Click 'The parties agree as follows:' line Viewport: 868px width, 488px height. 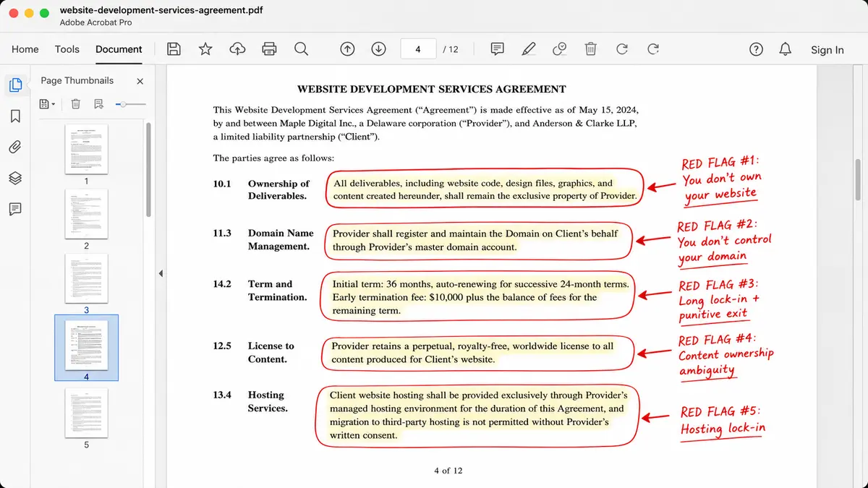coord(273,158)
